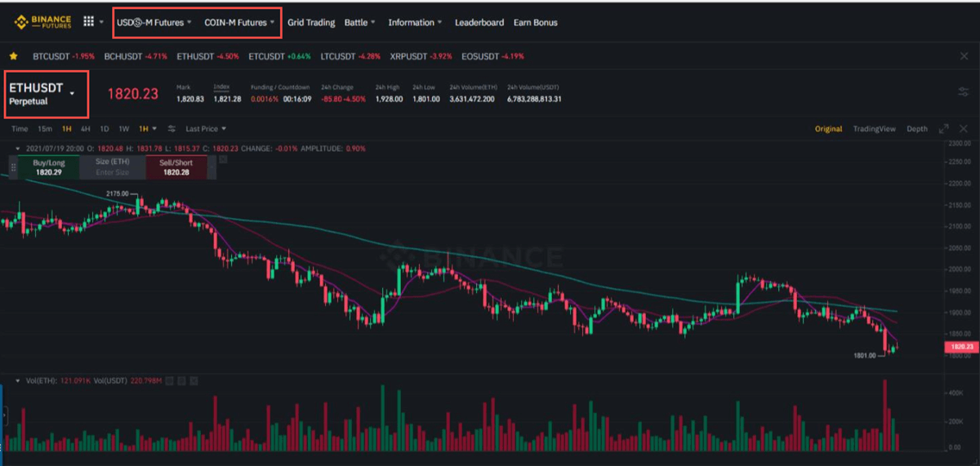Click the 2175.00 high marker on chart
Viewport: 980px width, 466px height.
118,193
